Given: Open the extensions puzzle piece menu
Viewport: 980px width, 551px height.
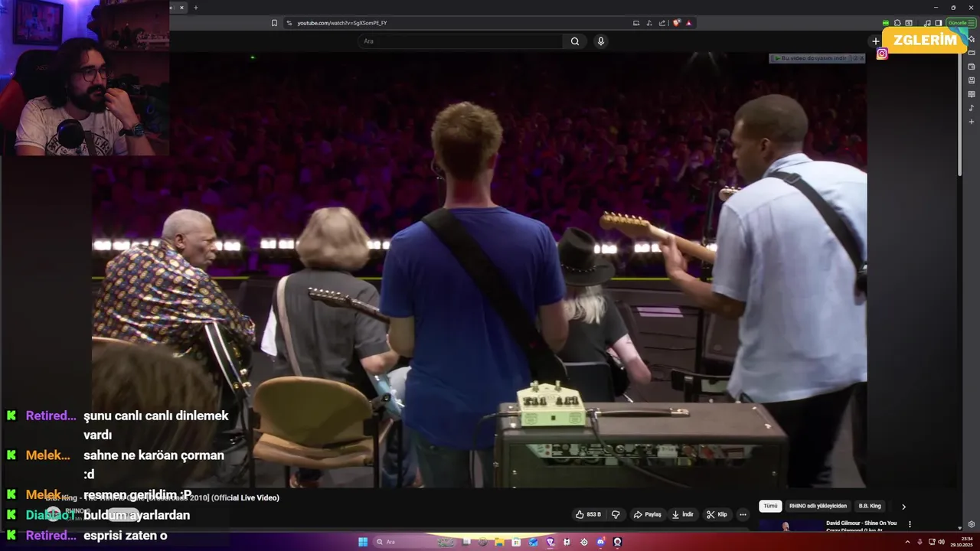Looking at the screenshot, I should [897, 23].
